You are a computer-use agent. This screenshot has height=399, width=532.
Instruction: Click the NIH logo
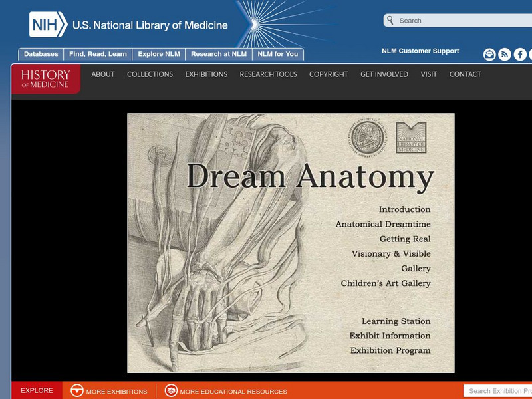pyautogui.click(x=48, y=25)
